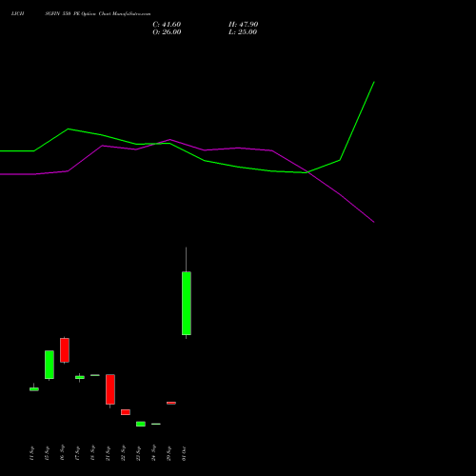This screenshot has width=476, height=476.
Task: Click the "01 Oct" date axis label
Action: 184,454
